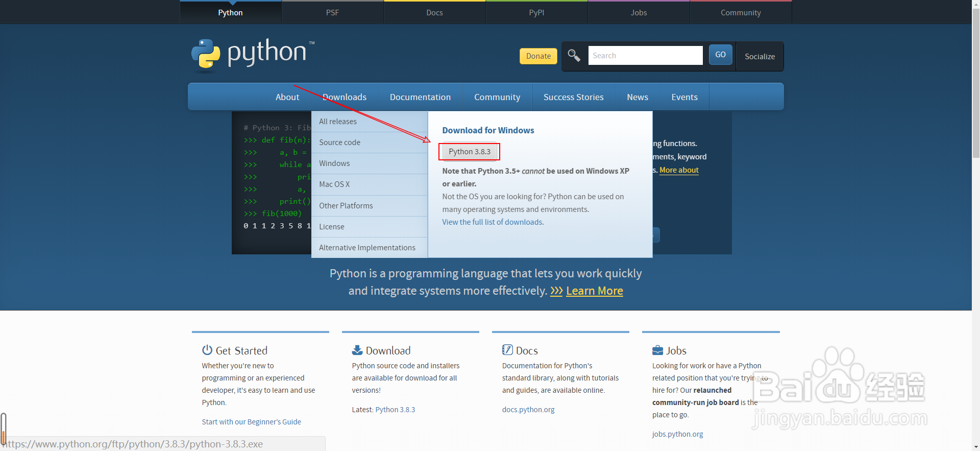Screen dimensions: 980x451
Task: Select Source code in Downloads submenu
Action: [370, 143]
